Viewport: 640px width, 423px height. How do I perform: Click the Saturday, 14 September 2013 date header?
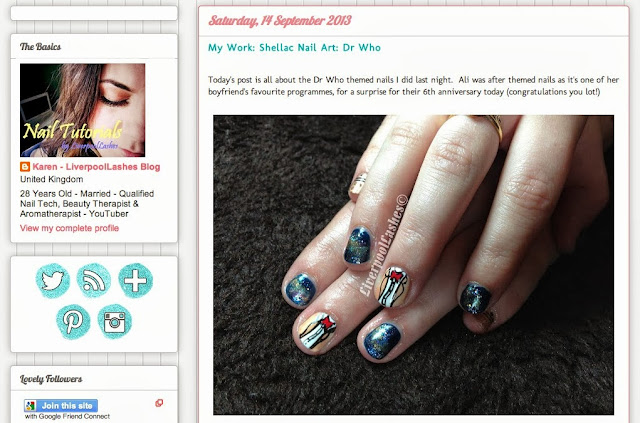coord(280,20)
